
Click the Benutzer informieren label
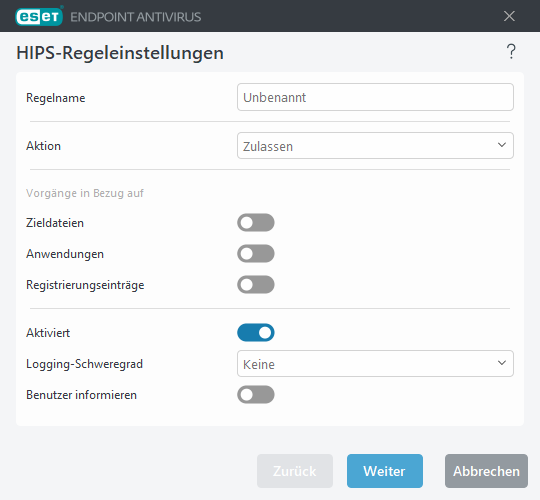(x=81, y=395)
